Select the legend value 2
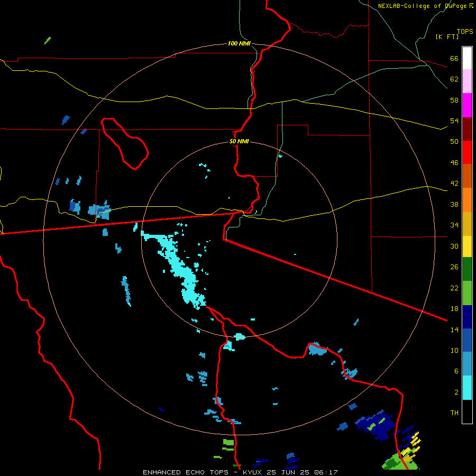The height and width of the screenshot is (476, 476). coord(456,392)
